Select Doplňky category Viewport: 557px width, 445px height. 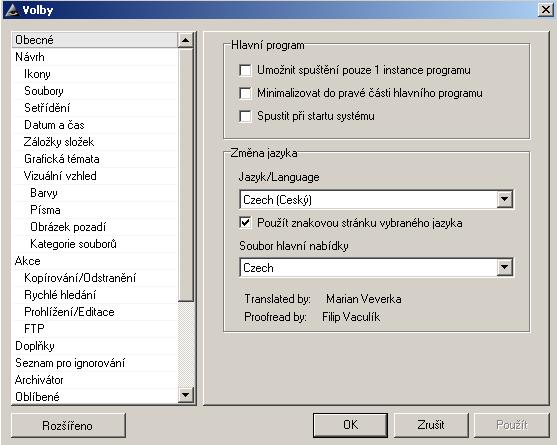[94, 346]
